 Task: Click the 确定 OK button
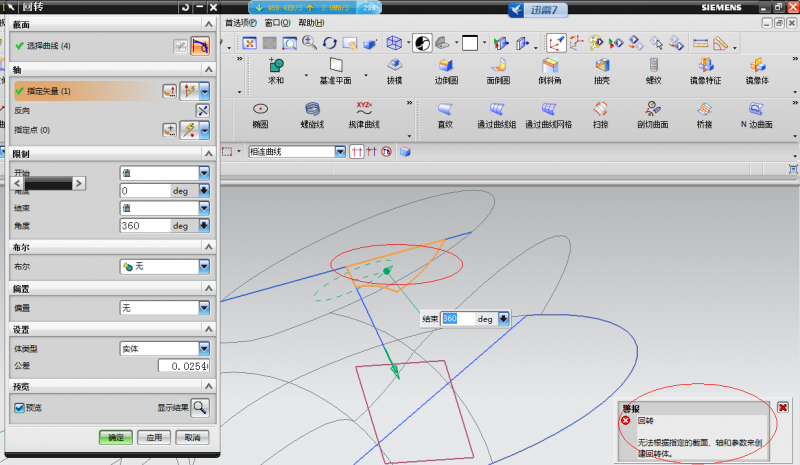point(115,437)
